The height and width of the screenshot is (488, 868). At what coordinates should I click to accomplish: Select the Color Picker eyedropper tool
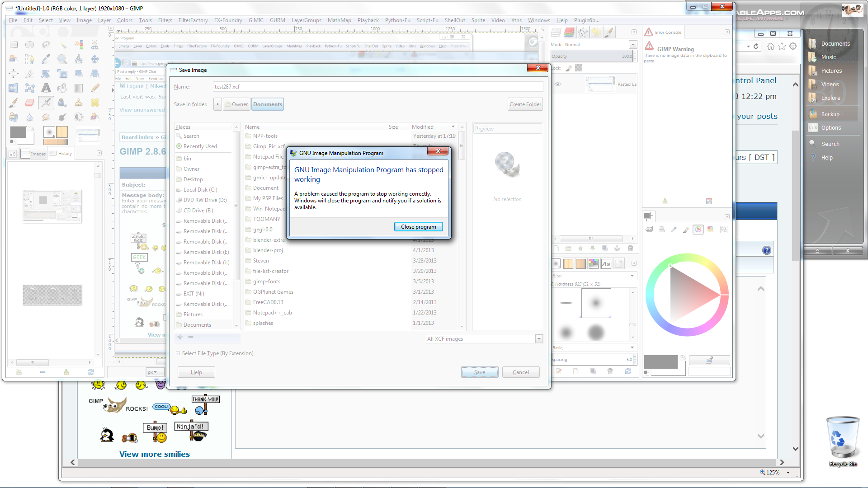tap(46, 59)
